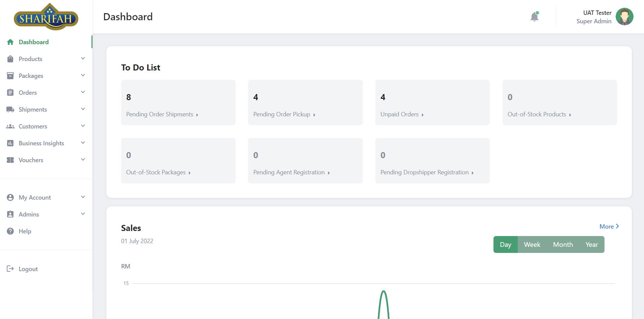Expand the Orders menu chevron
Viewport: 644px width, 319px height.
(x=83, y=92)
